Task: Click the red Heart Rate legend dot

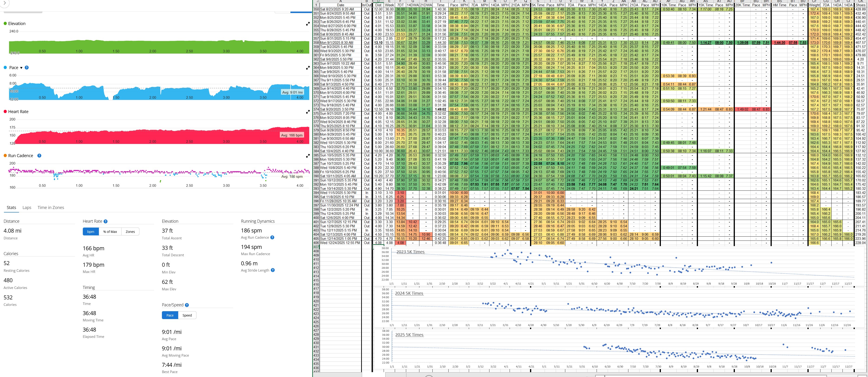Action: coord(5,111)
